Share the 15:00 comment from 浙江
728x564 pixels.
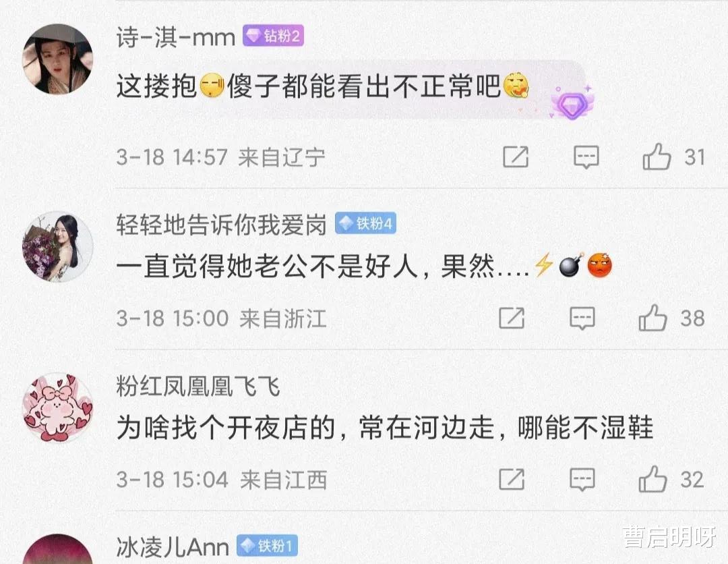[512, 318]
